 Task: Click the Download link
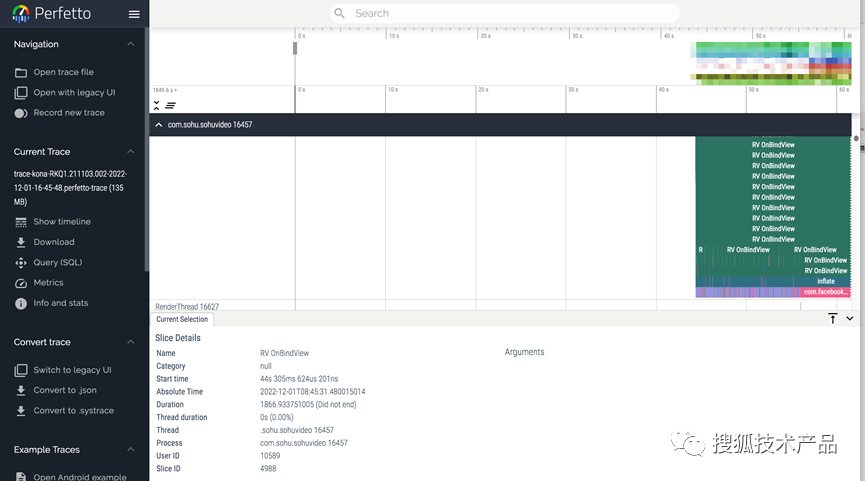pos(54,242)
